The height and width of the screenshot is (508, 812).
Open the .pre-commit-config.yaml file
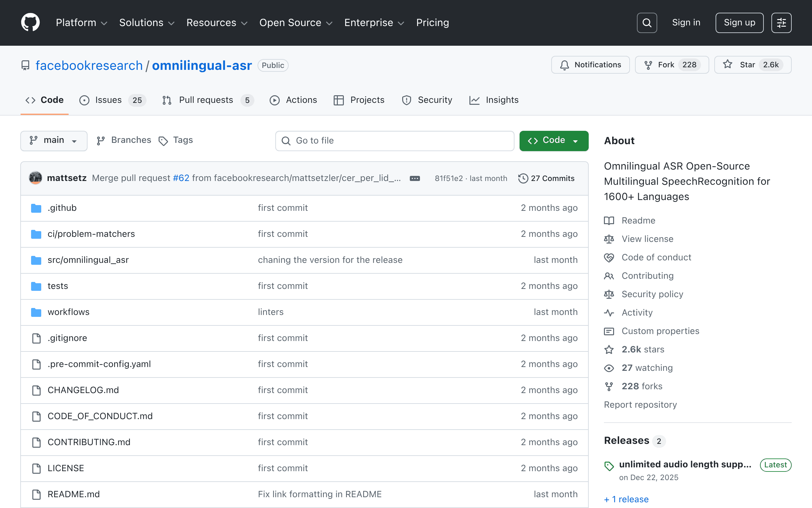[x=99, y=364]
